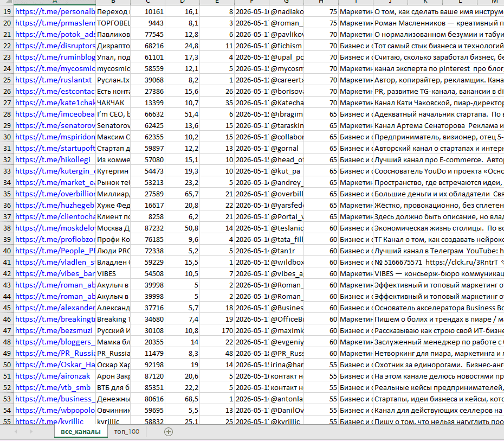This screenshot has width=504, height=441.
Task: Select cell with value 68,5
Action: [182, 399]
